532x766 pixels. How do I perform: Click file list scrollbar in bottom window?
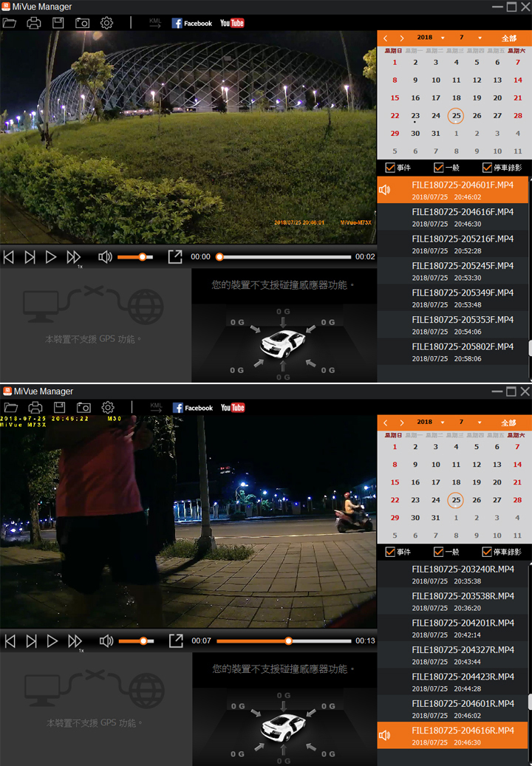click(x=530, y=702)
